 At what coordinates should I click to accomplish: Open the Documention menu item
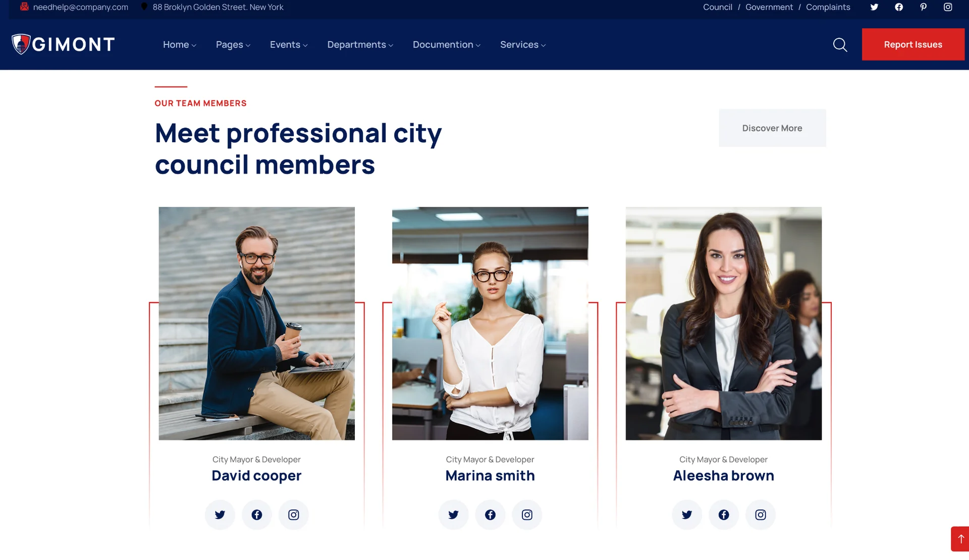pyautogui.click(x=447, y=45)
